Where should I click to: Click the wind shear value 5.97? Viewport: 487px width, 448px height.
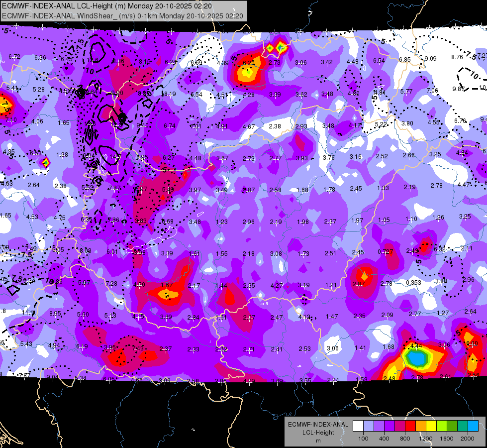(x=84, y=283)
